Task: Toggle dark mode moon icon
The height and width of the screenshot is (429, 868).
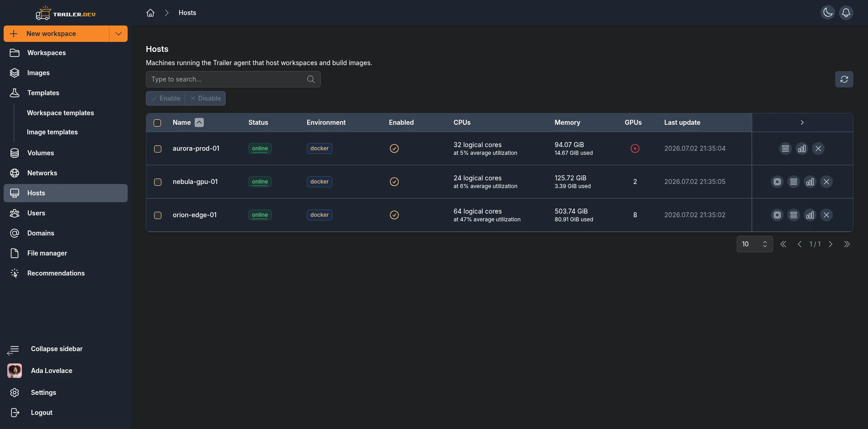Action: coord(828,13)
